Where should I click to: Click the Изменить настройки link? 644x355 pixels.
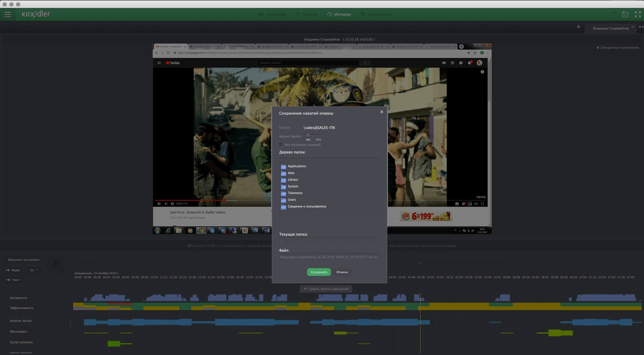tap(23, 260)
